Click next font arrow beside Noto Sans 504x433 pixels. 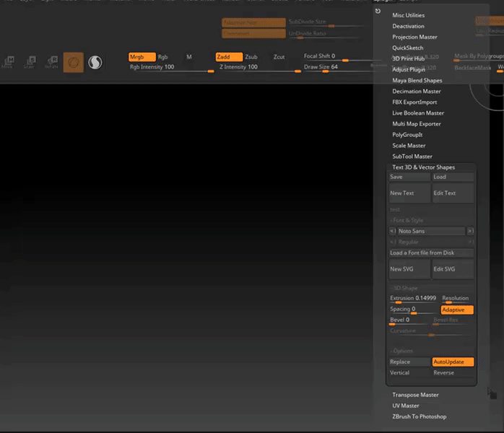470,231
